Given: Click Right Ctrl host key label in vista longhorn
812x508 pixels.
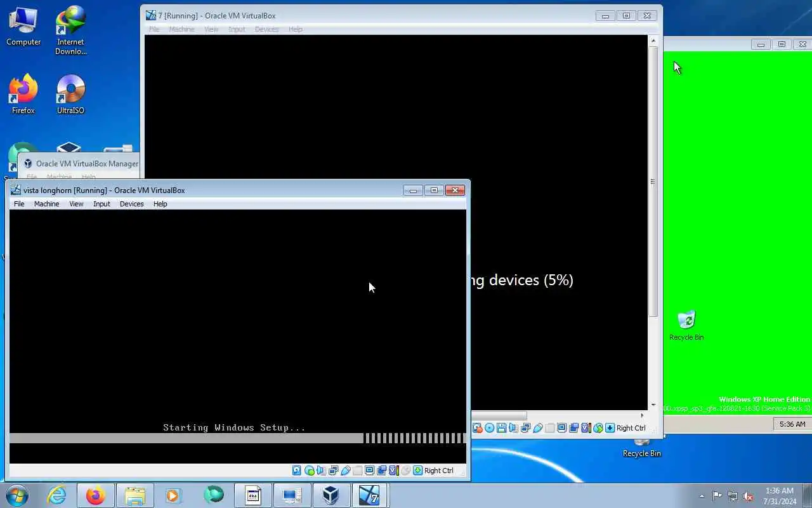Looking at the screenshot, I should pos(439,471).
